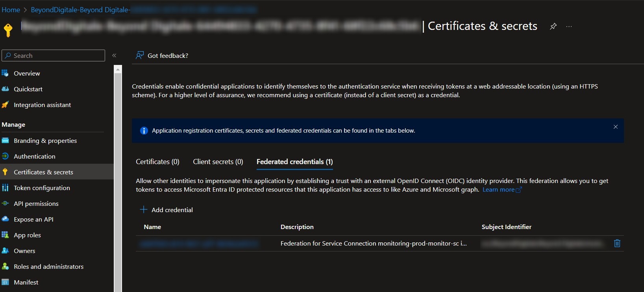Click the Expose an API icon

click(5, 219)
